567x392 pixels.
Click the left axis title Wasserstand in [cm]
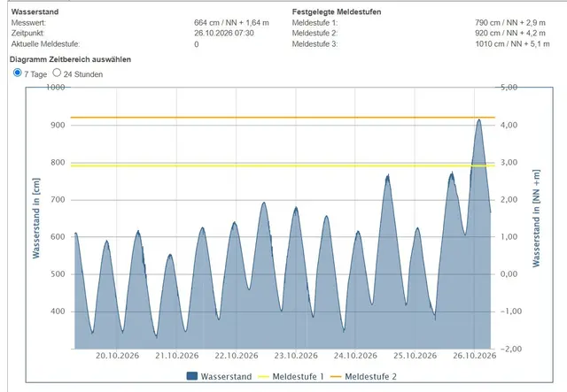[x=35, y=219]
